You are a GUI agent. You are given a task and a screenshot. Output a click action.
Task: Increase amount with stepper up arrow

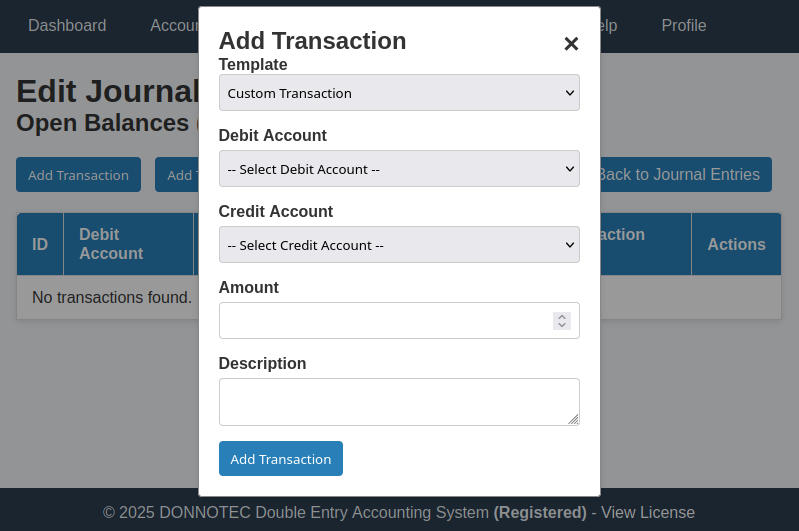pyautogui.click(x=562, y=316)
